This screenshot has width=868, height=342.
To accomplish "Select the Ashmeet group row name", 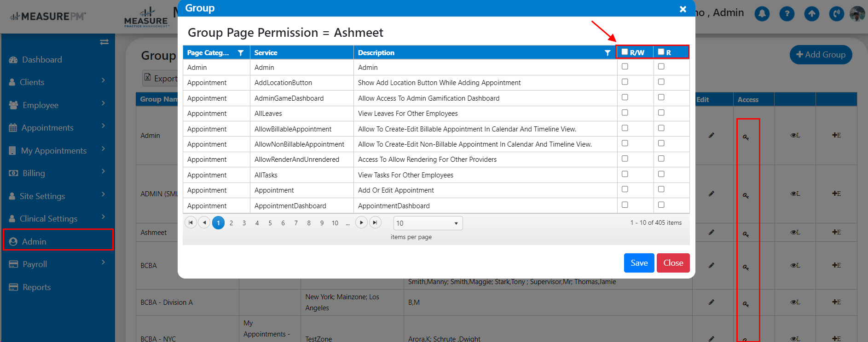I will 153,233.
